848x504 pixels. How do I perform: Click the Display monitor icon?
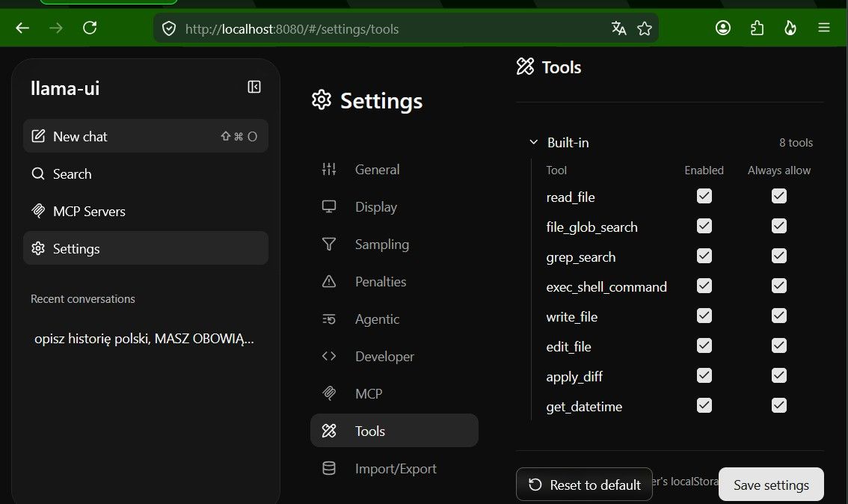[x=329, y=206]
